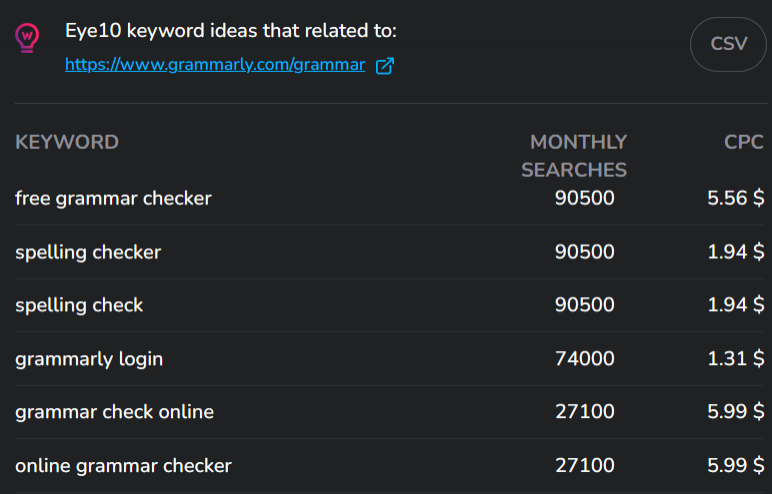This screenshot has height=494, width=772.
Task: Sort by MONTHLY SEARCHES column header
Action: [x=574, y=156]
